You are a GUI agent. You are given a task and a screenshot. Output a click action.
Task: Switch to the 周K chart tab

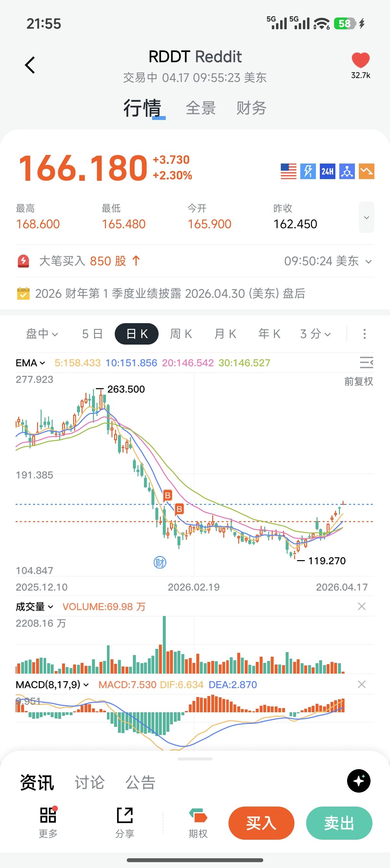tap(181, 334)
